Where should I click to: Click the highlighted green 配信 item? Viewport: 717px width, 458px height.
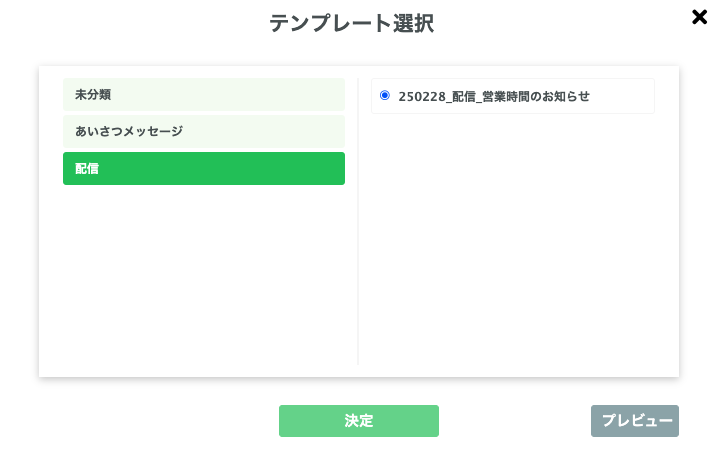203,168
